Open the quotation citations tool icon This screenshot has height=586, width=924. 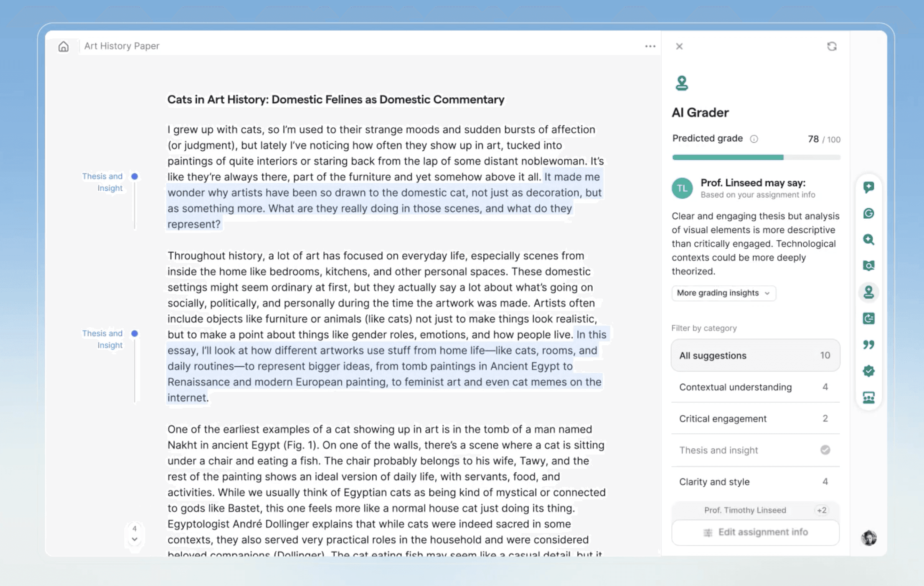[869, 345]
